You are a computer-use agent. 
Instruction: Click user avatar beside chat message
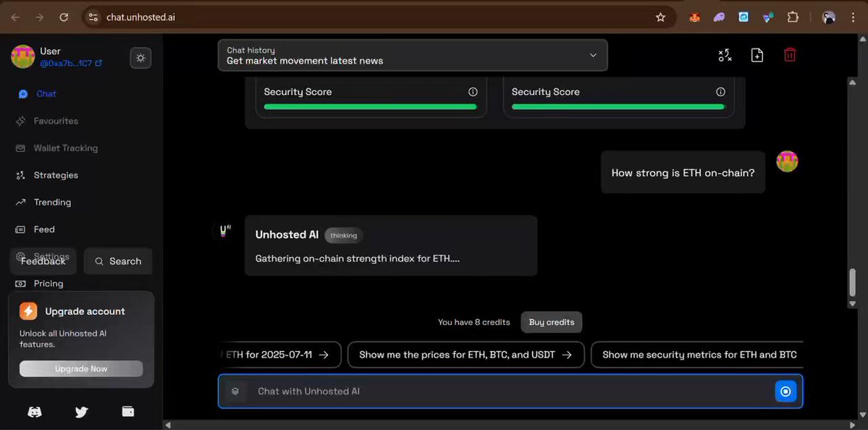[x=787, y=161]
